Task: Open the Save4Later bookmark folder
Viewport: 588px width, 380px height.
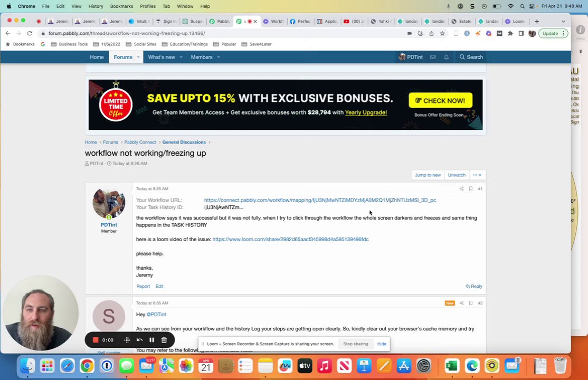Action: 257,44
